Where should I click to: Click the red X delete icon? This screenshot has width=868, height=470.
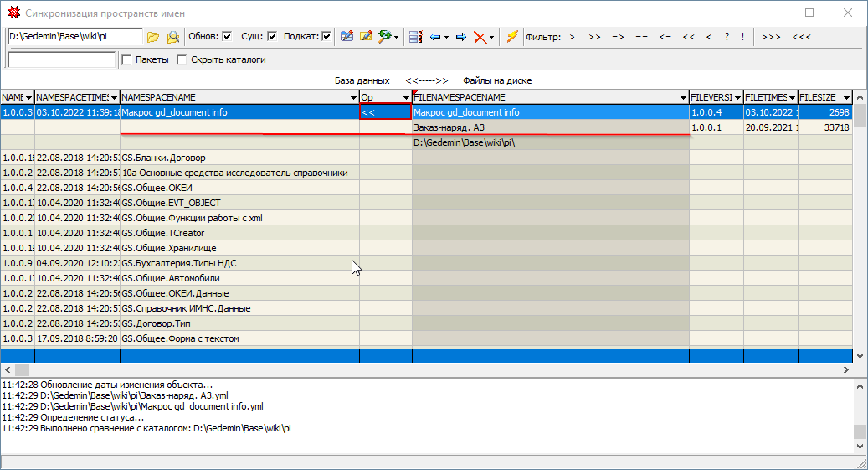point(480,37)
